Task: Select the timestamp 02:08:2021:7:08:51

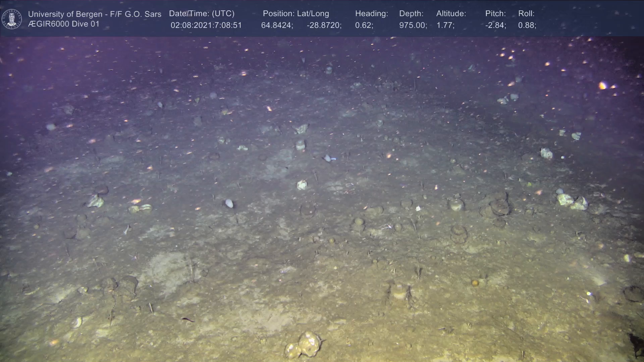Action: tap(206, 25)
